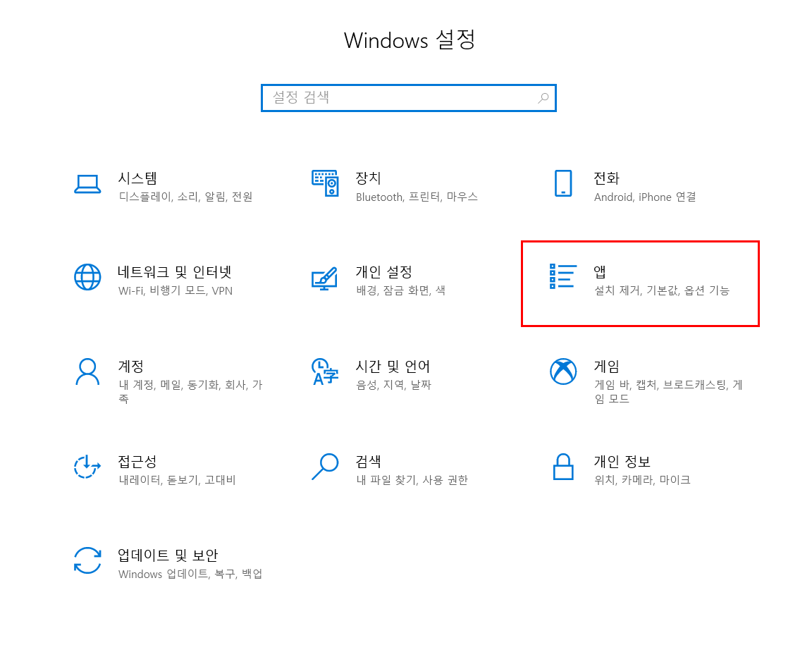This screenshot has width=812, height=645.
Task: Click the 검색 magnifier category icon
Action: 325,466
